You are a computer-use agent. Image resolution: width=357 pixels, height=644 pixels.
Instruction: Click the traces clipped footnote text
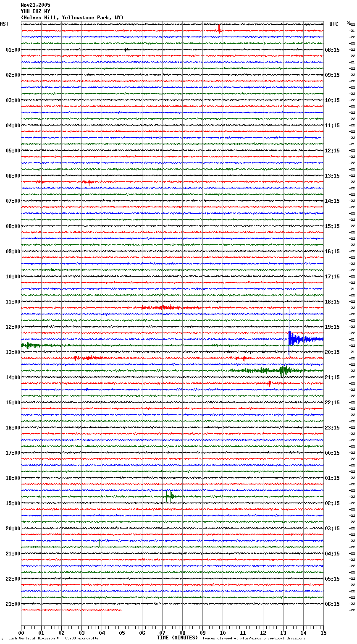click(254, 638)
